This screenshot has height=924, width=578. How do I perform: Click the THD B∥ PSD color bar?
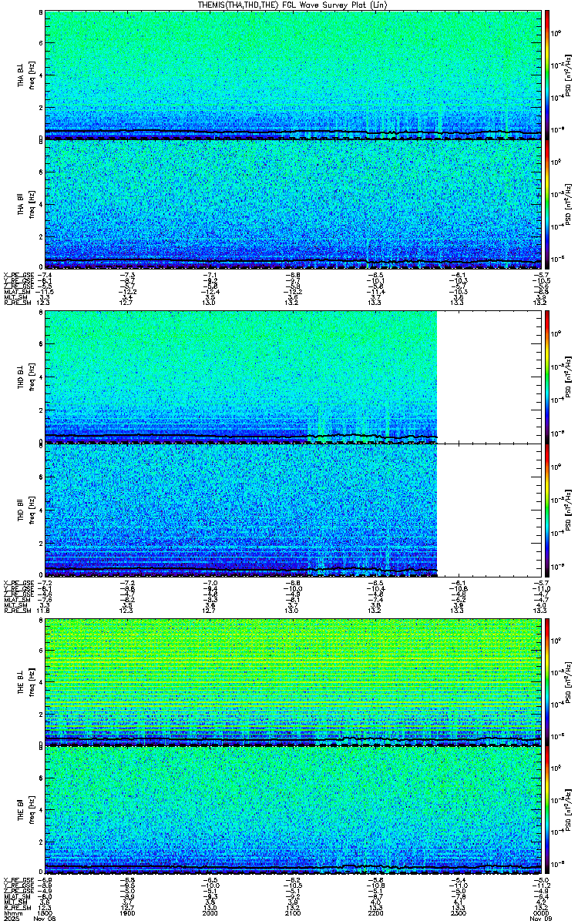pos(547,510)
